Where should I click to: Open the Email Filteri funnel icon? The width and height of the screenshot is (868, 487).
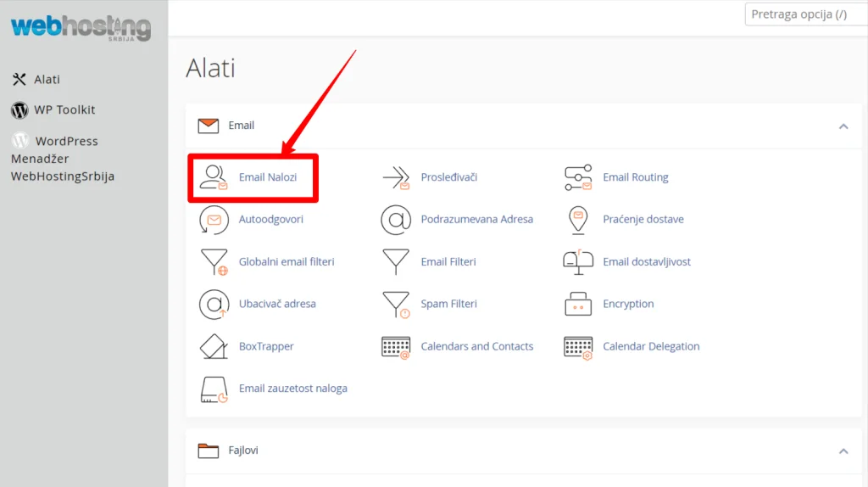click(x=396, y=262)
